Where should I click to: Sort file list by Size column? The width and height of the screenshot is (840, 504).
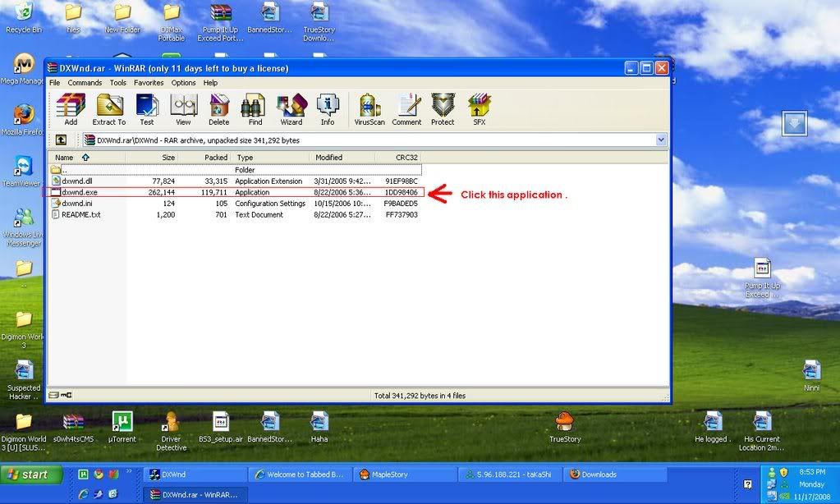point(152,157)
